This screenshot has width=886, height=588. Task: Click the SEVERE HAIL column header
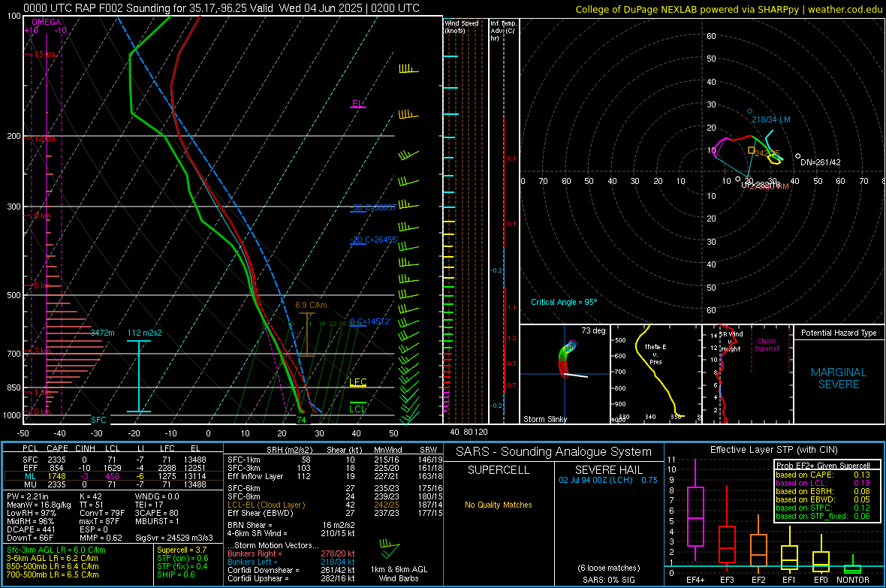point(608,470)
